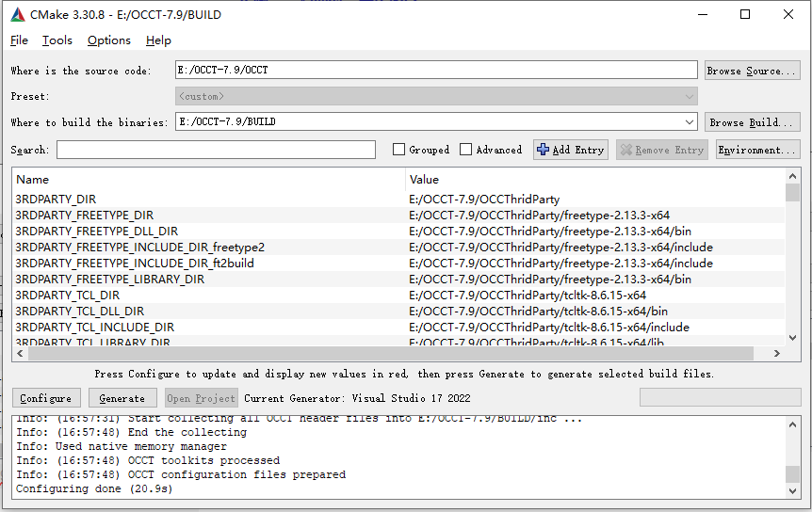Click the horizontal scrollbar left arrow
This screenshot has height=512, width=812.
20,353
